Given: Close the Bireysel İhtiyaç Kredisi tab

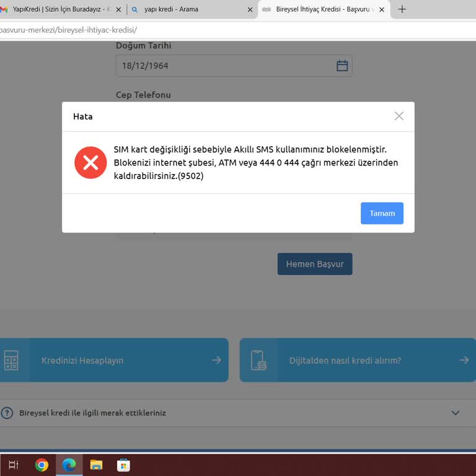Looking at the screenshot, I should coord(382,9).
